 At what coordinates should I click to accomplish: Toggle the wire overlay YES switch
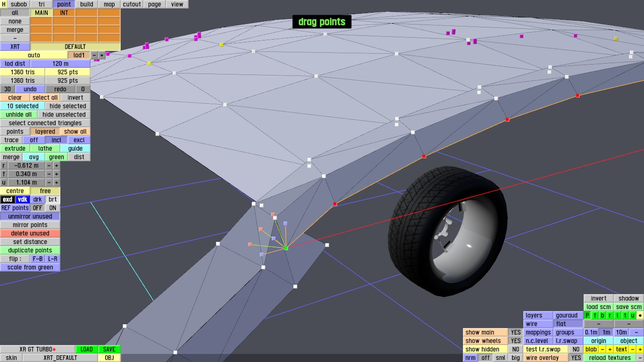pyautogui.click(x=576, y=358)
